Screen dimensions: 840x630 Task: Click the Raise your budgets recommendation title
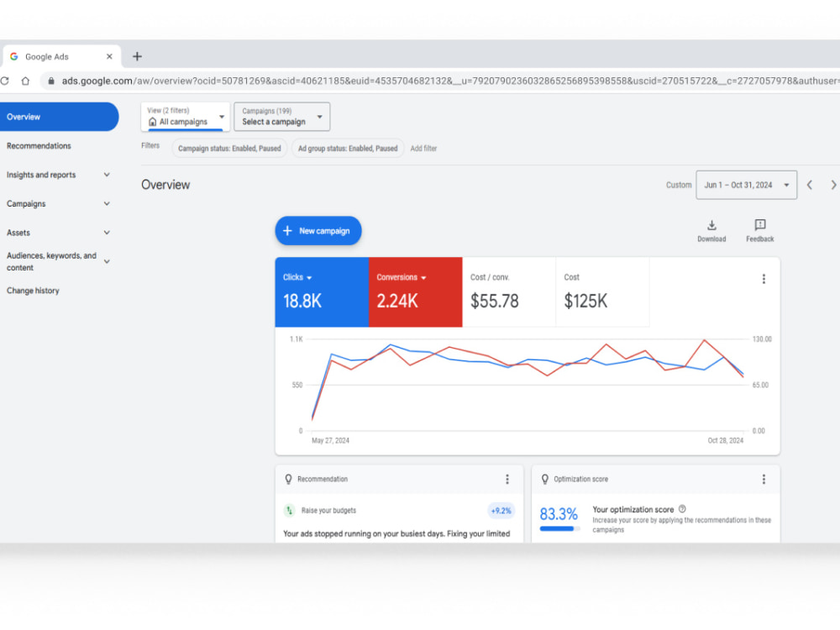pos(328,511)
